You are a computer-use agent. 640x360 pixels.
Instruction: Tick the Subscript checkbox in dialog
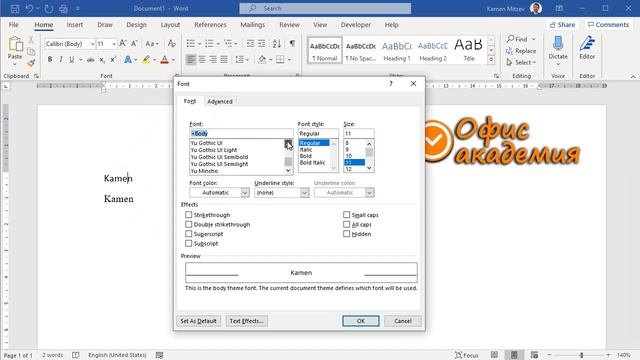coord(189,243)
